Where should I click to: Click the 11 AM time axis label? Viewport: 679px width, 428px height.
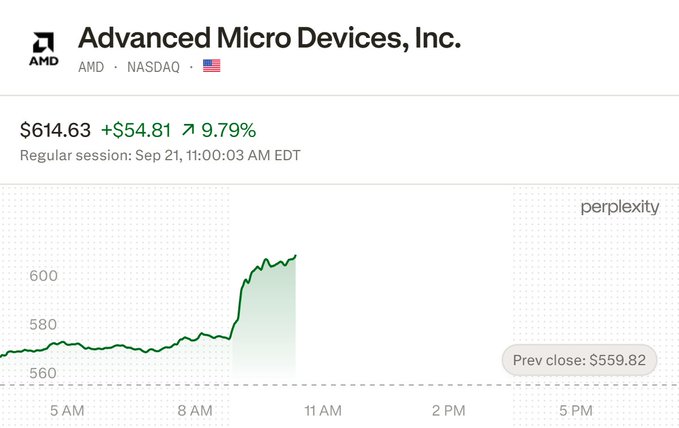[323, 410]
